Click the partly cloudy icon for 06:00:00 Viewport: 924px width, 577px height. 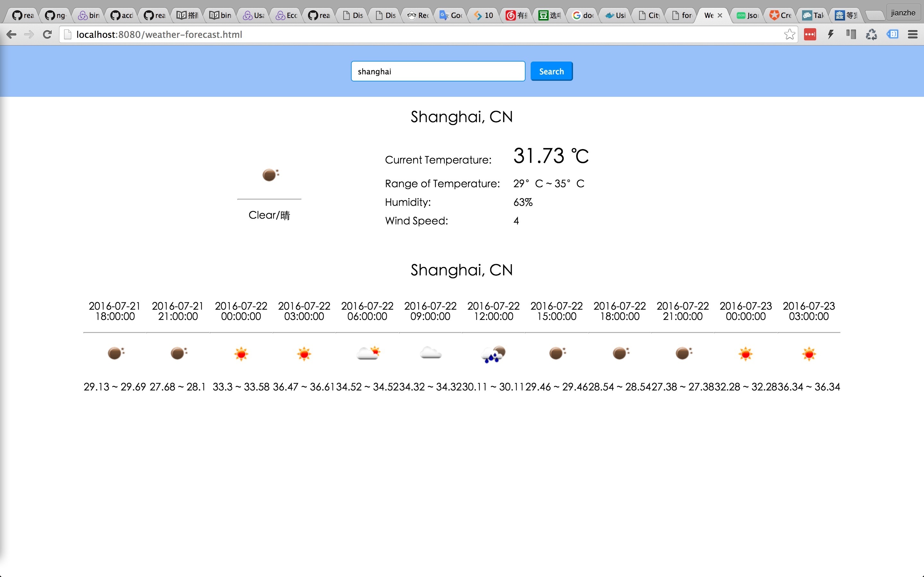368,353
